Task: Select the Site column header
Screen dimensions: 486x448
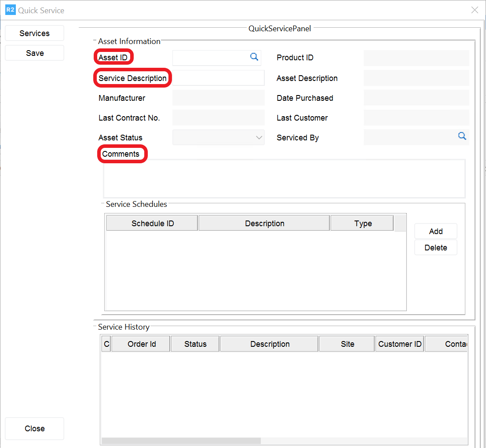Action: [x=347, y=344]
